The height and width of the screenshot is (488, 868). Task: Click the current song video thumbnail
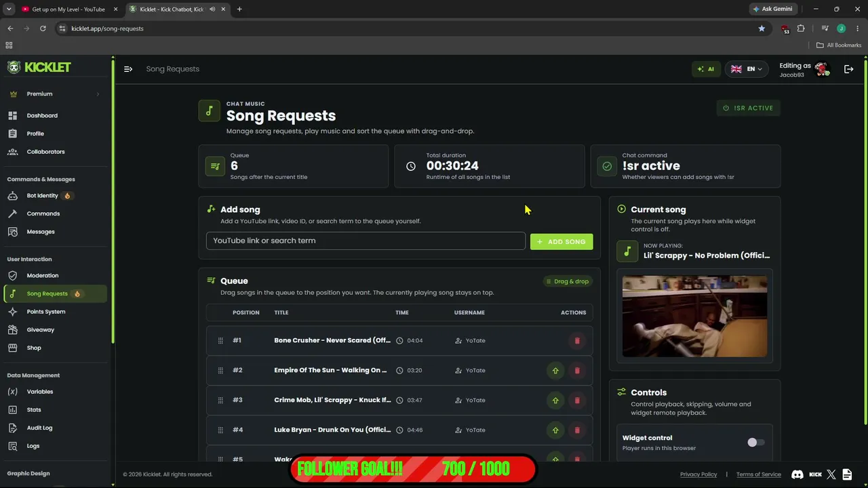pyautogui.click(x=694, y=316)
